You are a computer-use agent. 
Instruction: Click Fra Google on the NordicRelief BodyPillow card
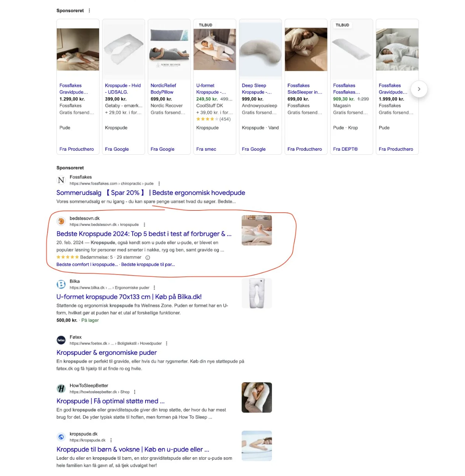(x=162, y=149)
